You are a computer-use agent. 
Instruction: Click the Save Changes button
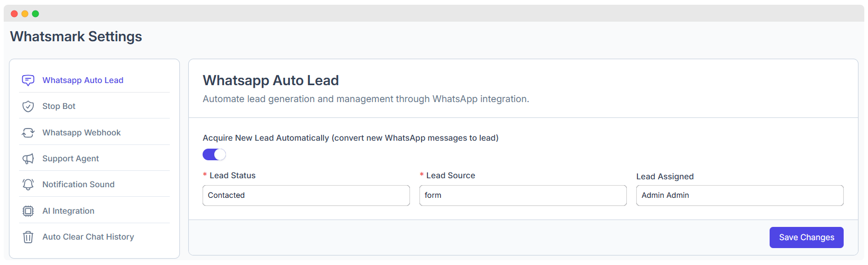807,237
